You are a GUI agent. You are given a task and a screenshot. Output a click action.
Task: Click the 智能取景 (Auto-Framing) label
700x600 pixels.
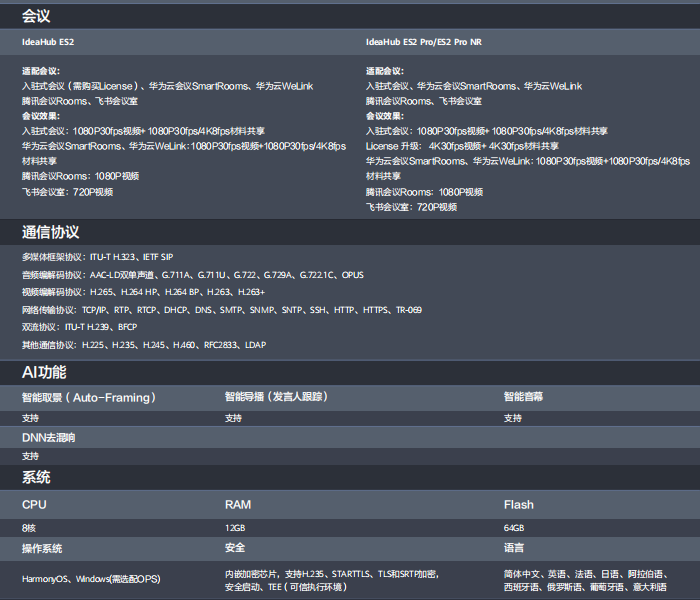(89, 397)
